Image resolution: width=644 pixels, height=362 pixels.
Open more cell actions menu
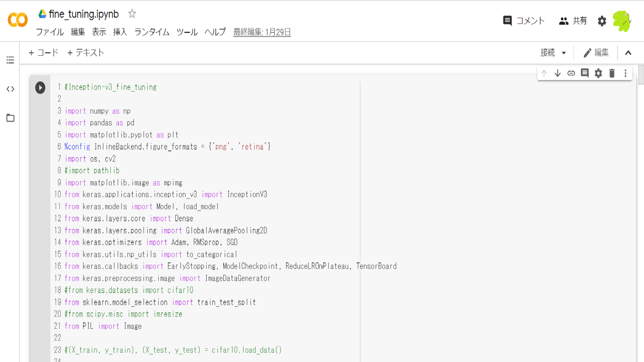(626, 73)
